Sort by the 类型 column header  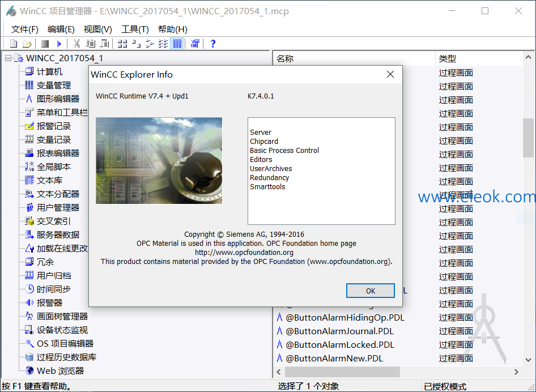click(x=479, y=58)
